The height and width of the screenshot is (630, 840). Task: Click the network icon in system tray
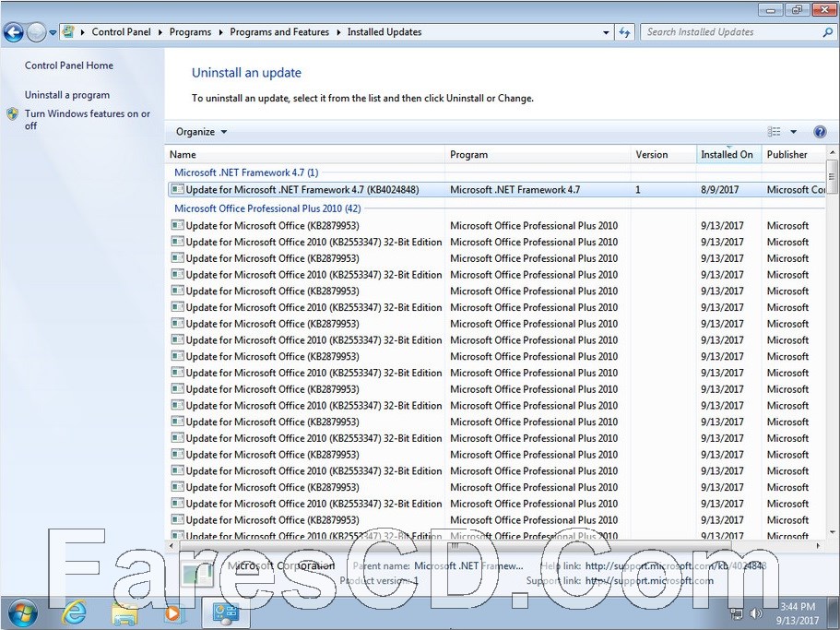click(x=737, y=613)
